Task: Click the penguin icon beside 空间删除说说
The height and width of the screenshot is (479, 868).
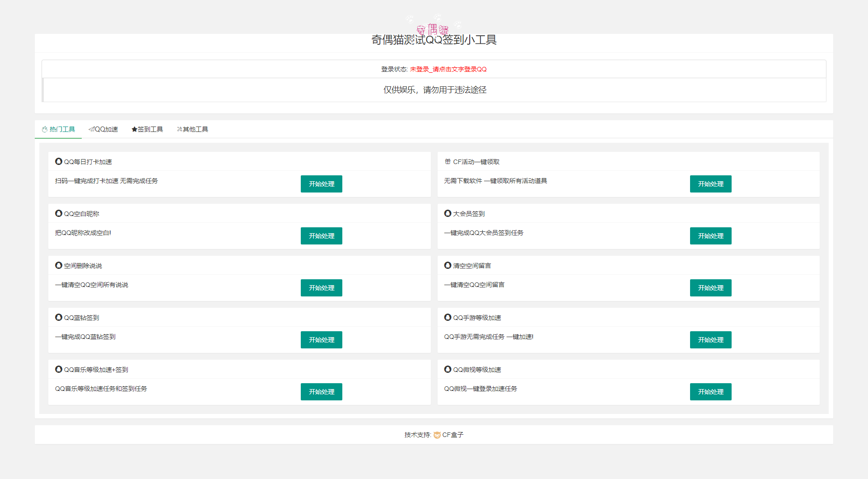Action: [x=59, y=265]
